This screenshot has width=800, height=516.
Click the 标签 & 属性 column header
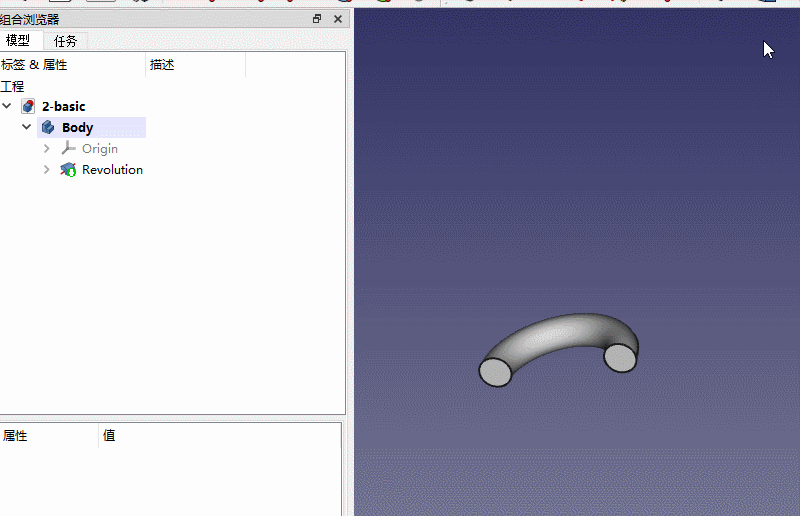point(35,65)
